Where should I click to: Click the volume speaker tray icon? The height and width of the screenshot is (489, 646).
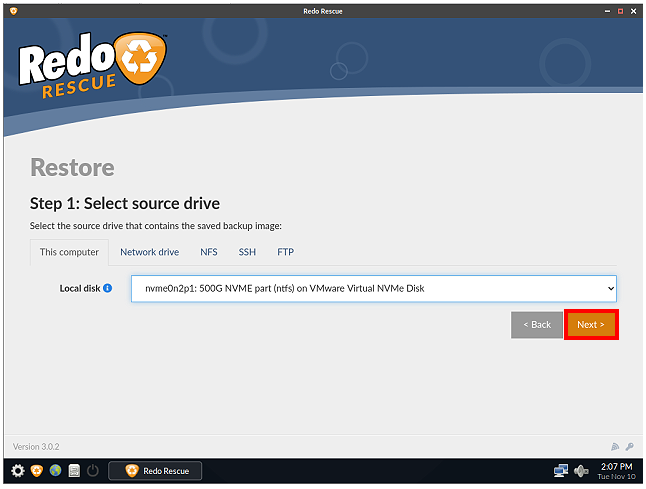[x=581, y=470]
